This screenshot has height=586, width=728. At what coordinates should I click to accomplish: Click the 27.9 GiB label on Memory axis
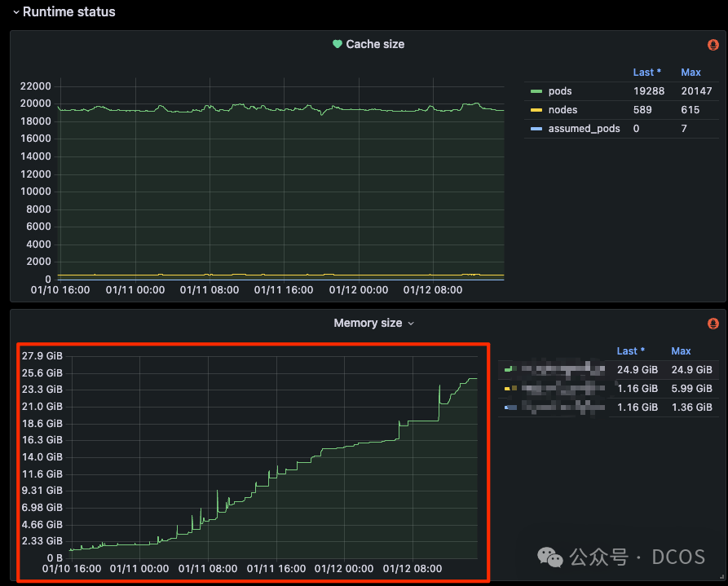(42, 355)
